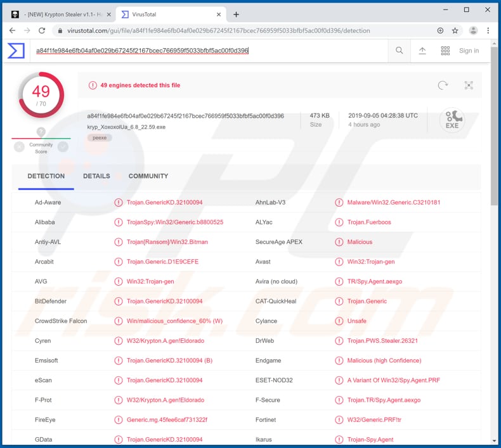Screen dimensions: 501x448
Task: Click the browser address bar URL
Action: pyautogui.click(x=219, y=30)
